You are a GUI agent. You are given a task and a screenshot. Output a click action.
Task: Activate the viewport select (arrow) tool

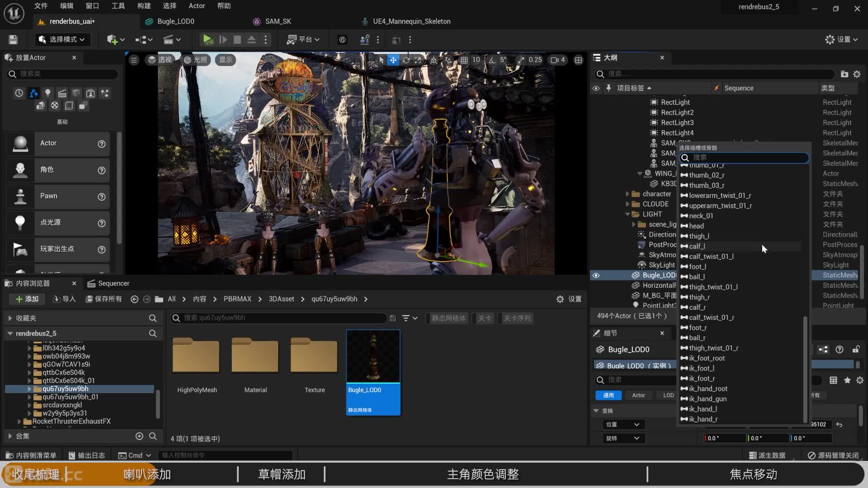pyautogui.click(x=381, y=60)
